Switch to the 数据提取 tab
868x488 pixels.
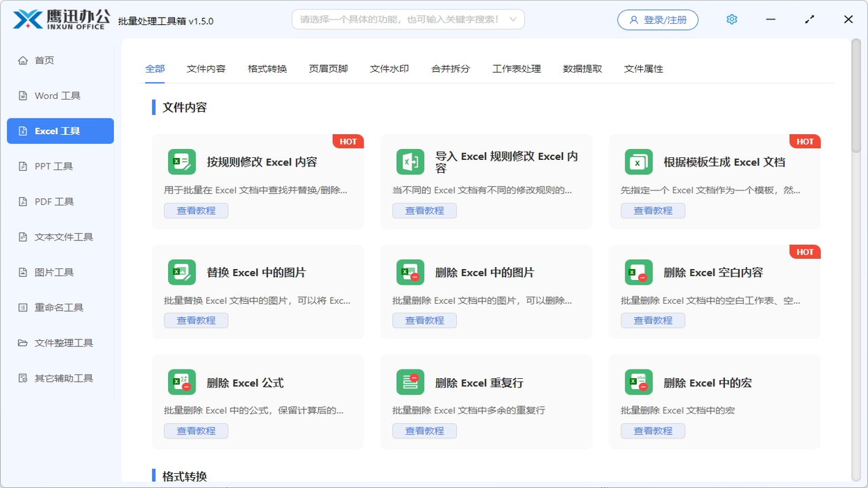pyautogui.click(x=582, y=68)
